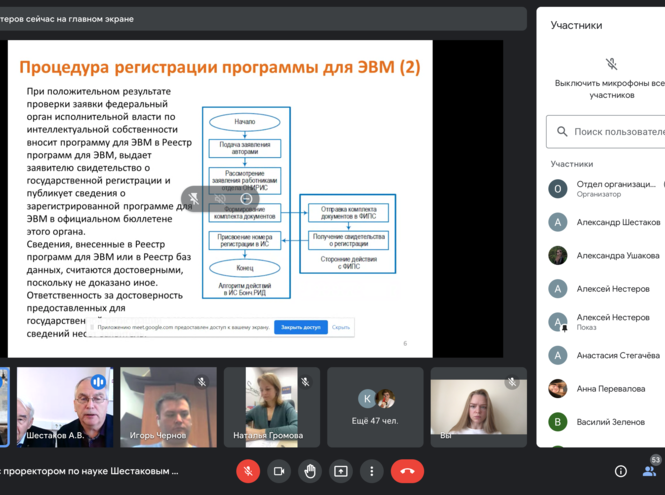Raise hand using the hand icon
The image size is (665, 495).
310,471
